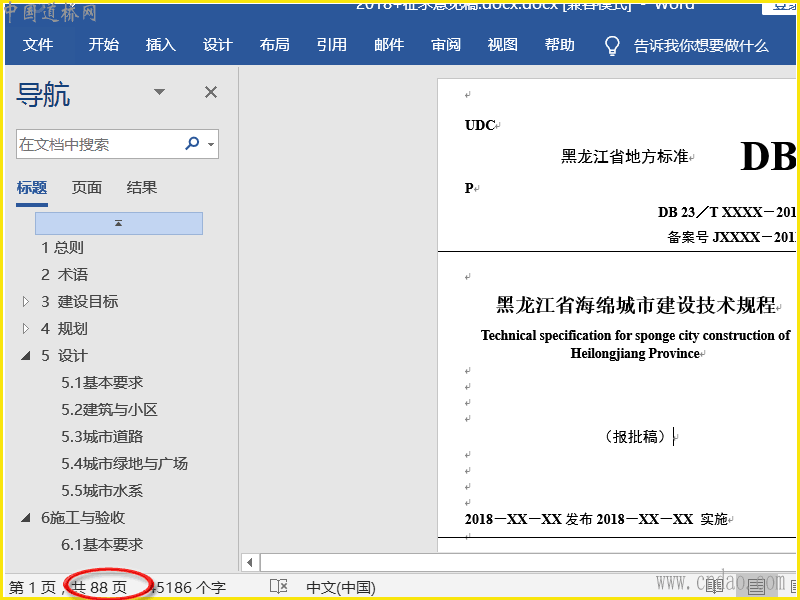Screen dimensions: 800x600
Task: Open search options dropdown beside magnifier
Action: click(211, 144)
